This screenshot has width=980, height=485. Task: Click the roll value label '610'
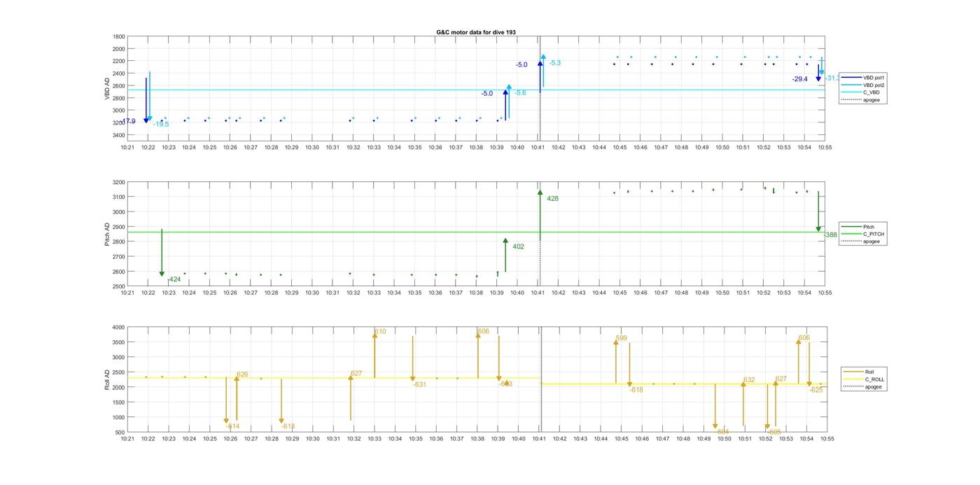pos(380,332)
